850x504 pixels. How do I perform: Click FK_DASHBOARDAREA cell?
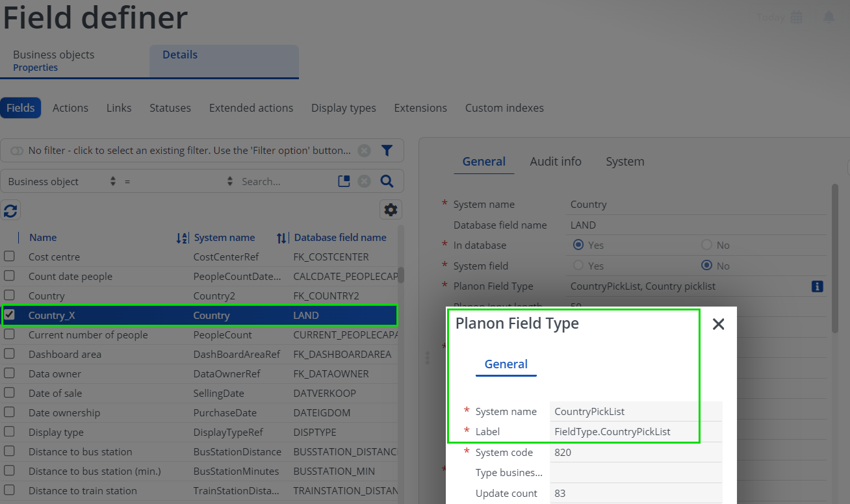coord(342,355)
